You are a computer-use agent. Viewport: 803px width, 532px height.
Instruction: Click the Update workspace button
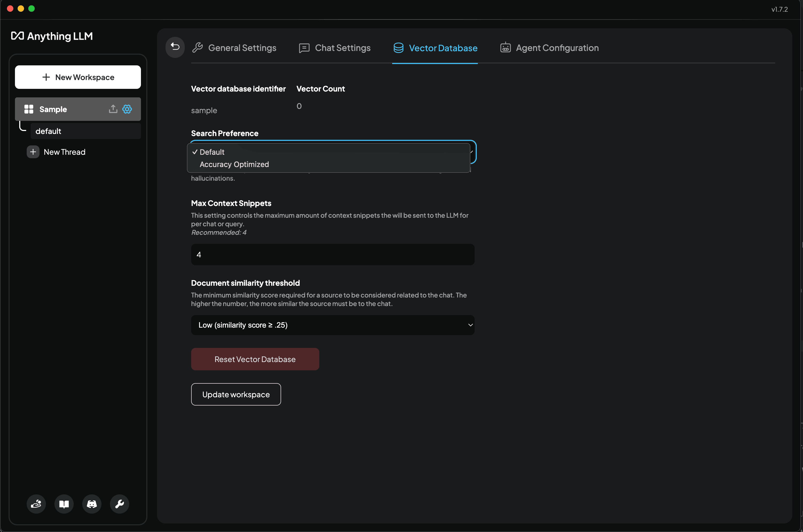235,394
